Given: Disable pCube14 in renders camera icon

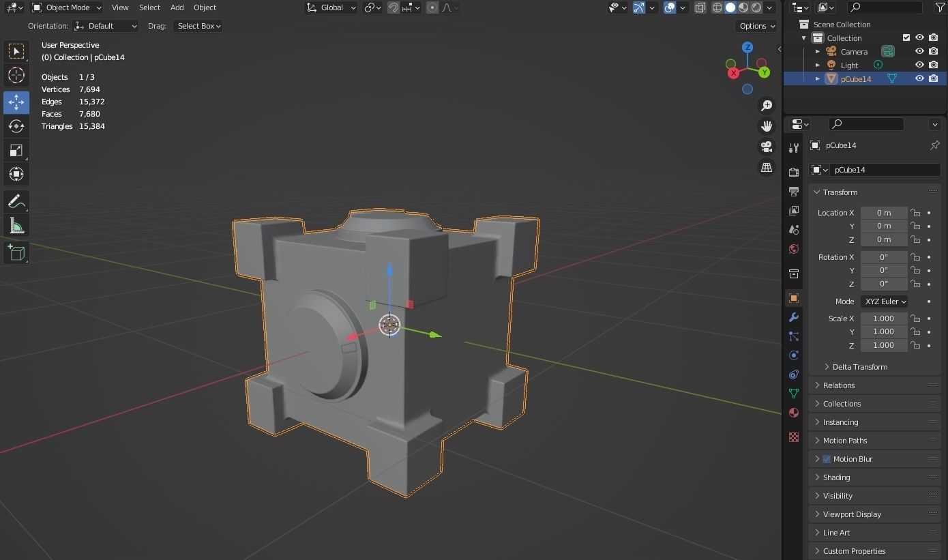Looking at the screenshot, I should pyautogui.click(x=934, y=78).
